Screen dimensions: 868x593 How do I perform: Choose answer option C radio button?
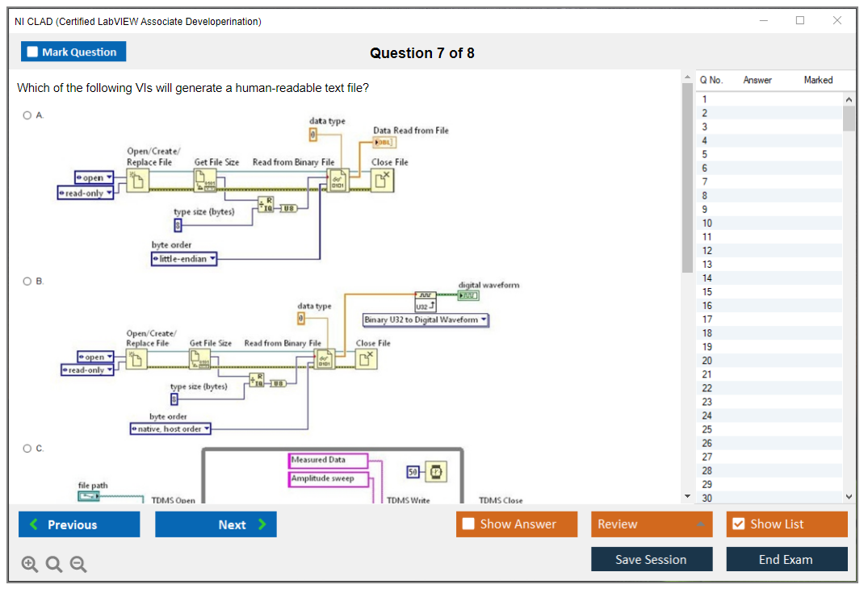click(x=27, y=448)
